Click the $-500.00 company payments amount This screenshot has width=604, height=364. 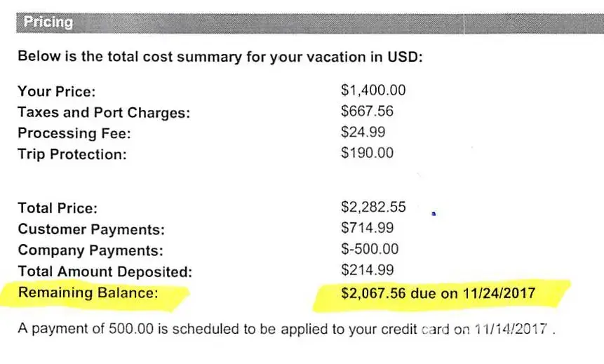click(369, 249)
